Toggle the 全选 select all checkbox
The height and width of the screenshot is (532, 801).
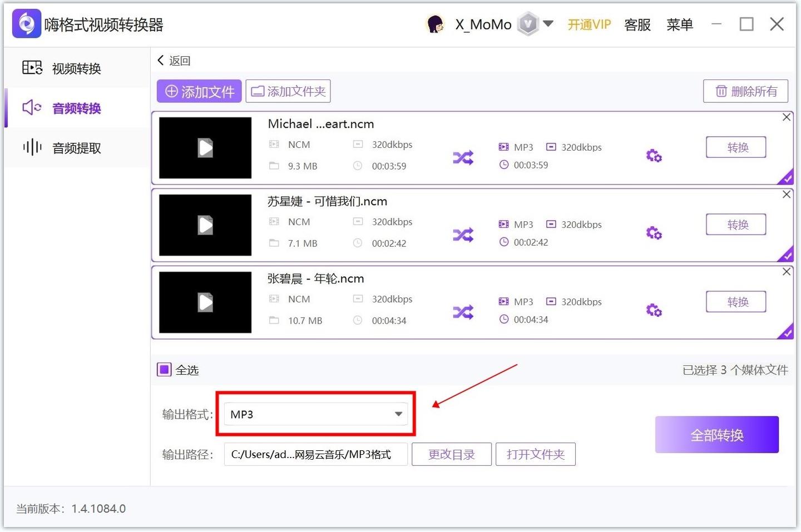click(x=164, y=369)
